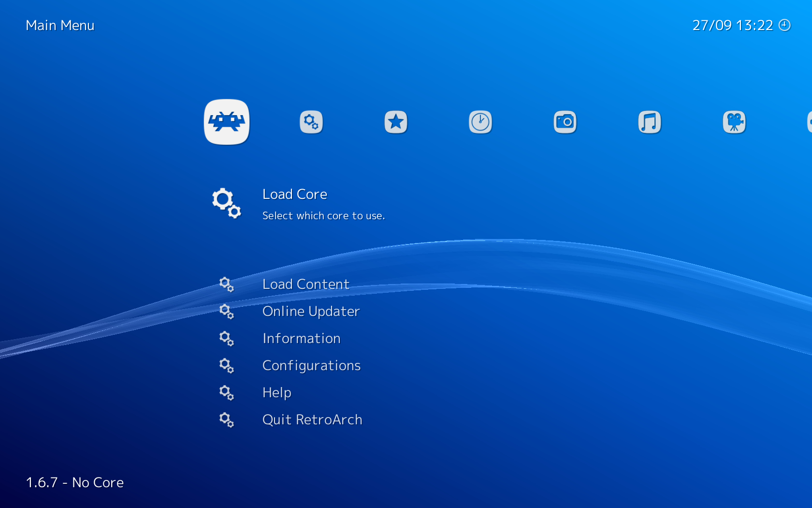Open the Music note icon
This screenshot has height=508, width=812.
pyautogui.click(x=649, y=121)
